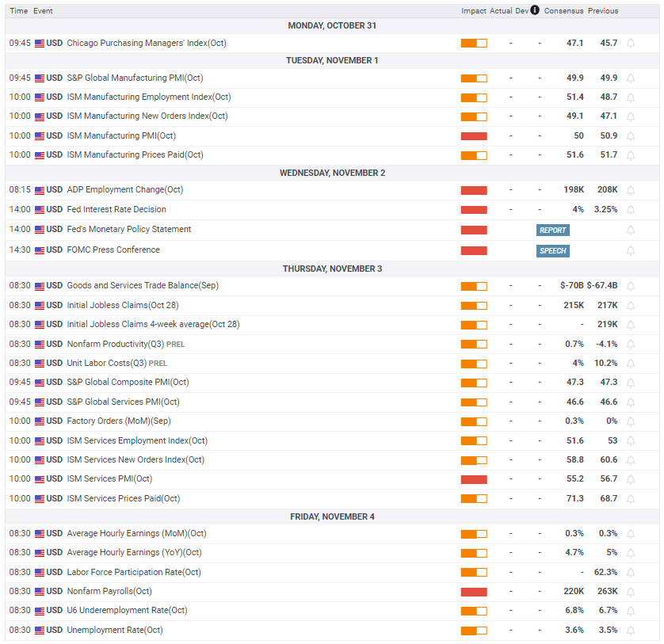
Task: Set bell for Labor Force Participation Rate
Action: [x=630, y=573]
